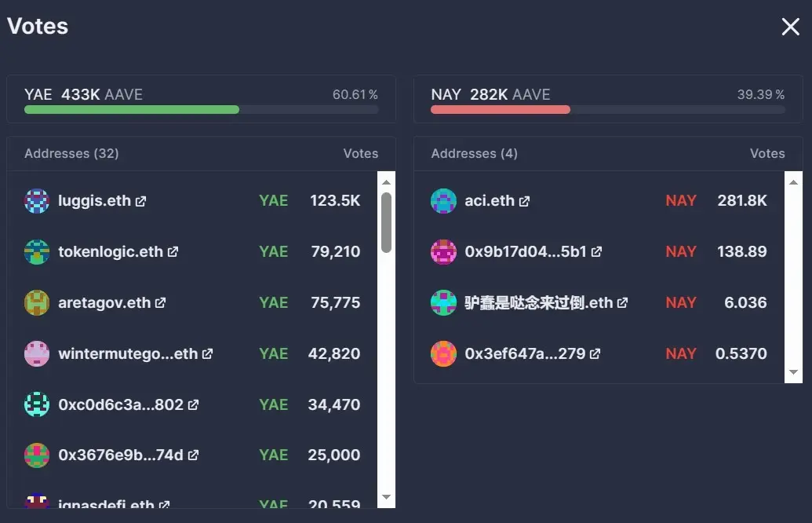The image size is (812, 523).
Task: Click the green YAE progress bar
Action: 131,110
